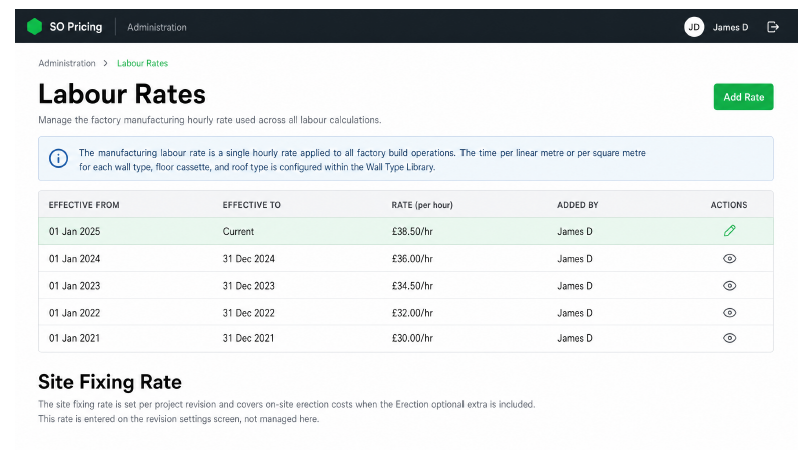Click the 01 Jan 2024 date cell
Viewport: 809px width, 452px height.
pyautogui.click(x=75, y=259)
